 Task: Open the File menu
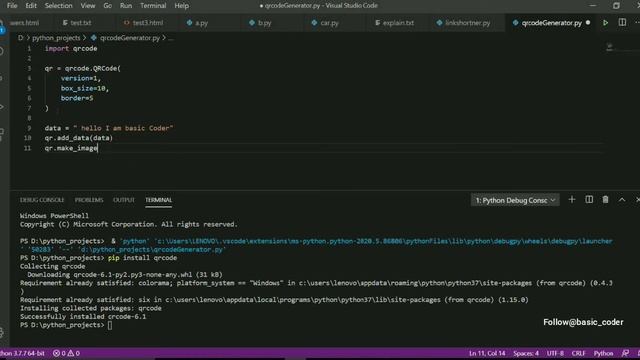point(12,6)
